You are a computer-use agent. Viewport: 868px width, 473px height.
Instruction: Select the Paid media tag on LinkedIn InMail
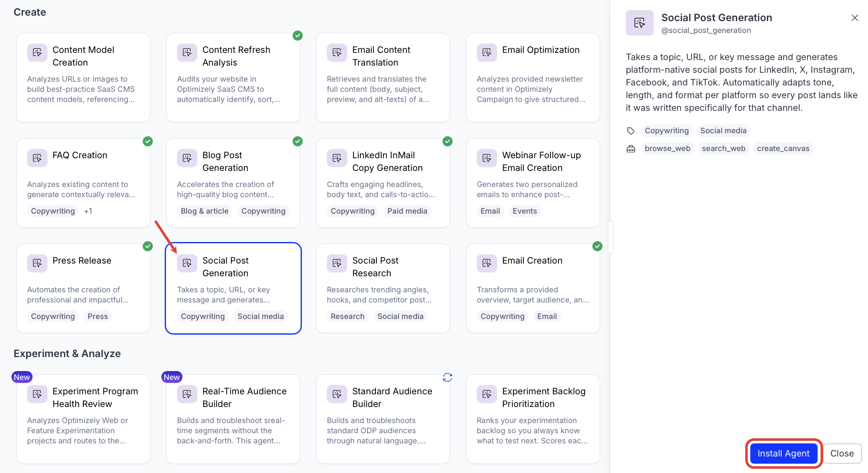407,211
